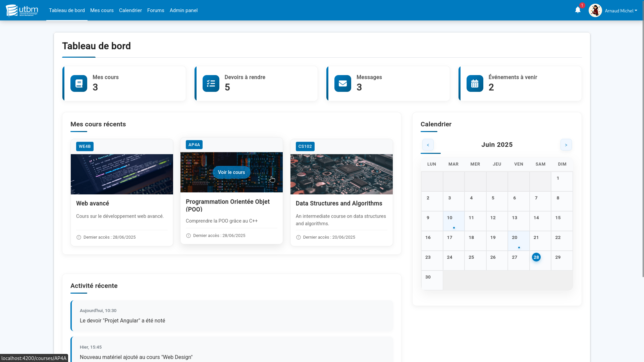Click the UTBM logo
This screenshot has height=362, width=644.
pos(21,10)
